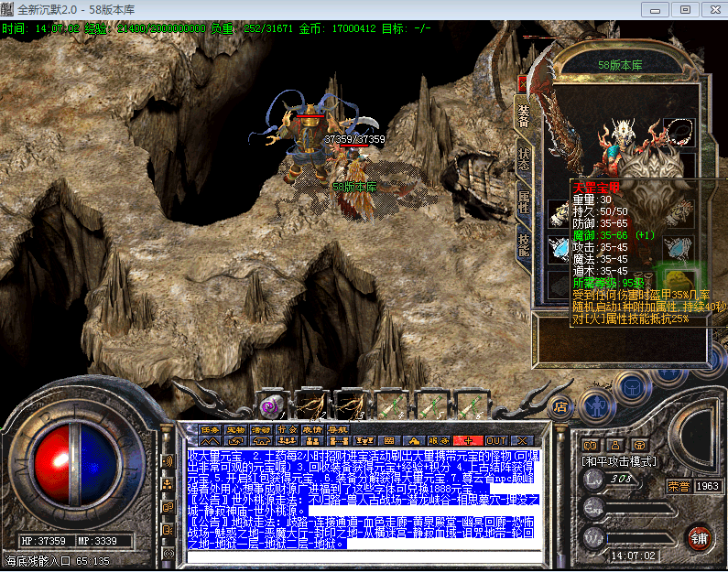Click the mountain-shaped map toolbar icon
The height and width of the screenshot is (572, 728).
tap(210, 441)
